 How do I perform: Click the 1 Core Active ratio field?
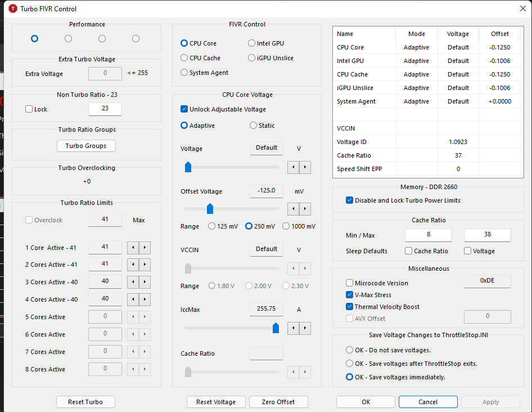point(105,247)
